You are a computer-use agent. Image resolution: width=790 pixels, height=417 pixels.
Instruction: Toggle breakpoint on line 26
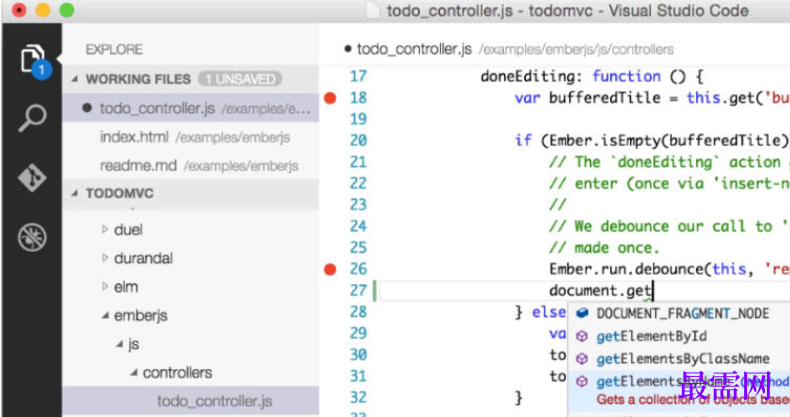coord(330,269)
